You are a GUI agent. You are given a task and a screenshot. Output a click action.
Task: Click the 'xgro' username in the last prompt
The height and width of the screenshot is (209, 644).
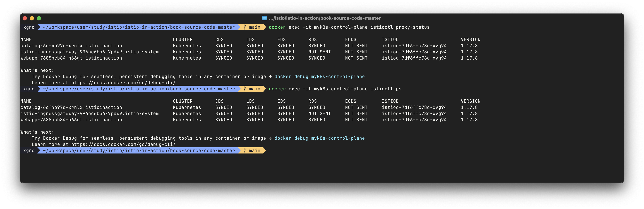pos(29,150)
